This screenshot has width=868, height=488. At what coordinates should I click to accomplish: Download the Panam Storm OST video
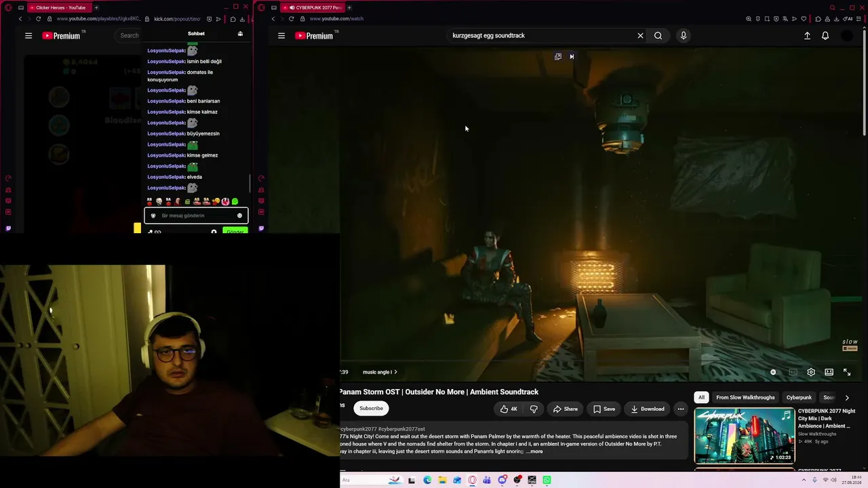648,409
